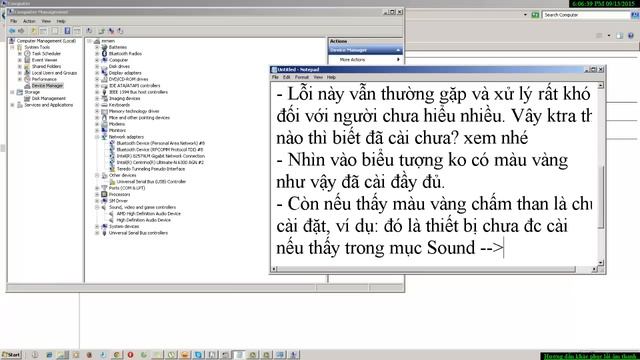The image size is (640, 360).
Task: Select Mice and other pointing devices
Action: pyautogui.click(x=139, y=118)
